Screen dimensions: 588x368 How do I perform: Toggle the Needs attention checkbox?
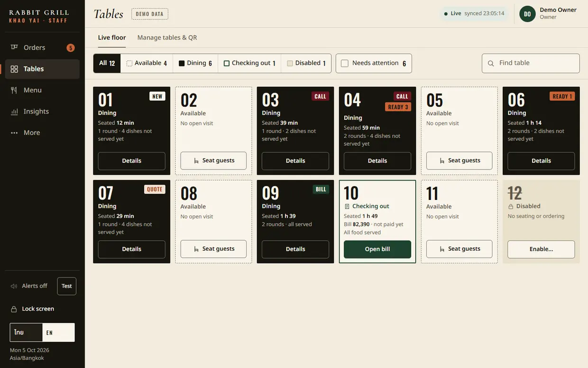click(x=345, y=63)
